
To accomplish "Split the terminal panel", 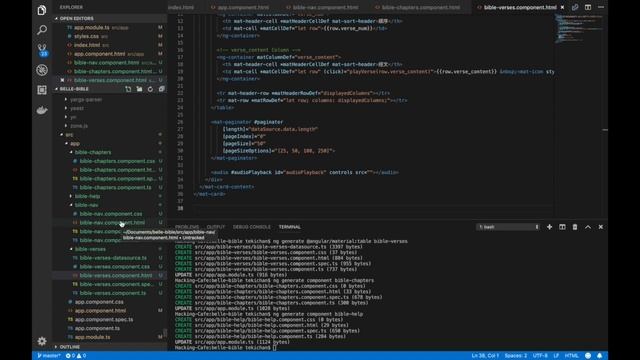I will 562,227.
